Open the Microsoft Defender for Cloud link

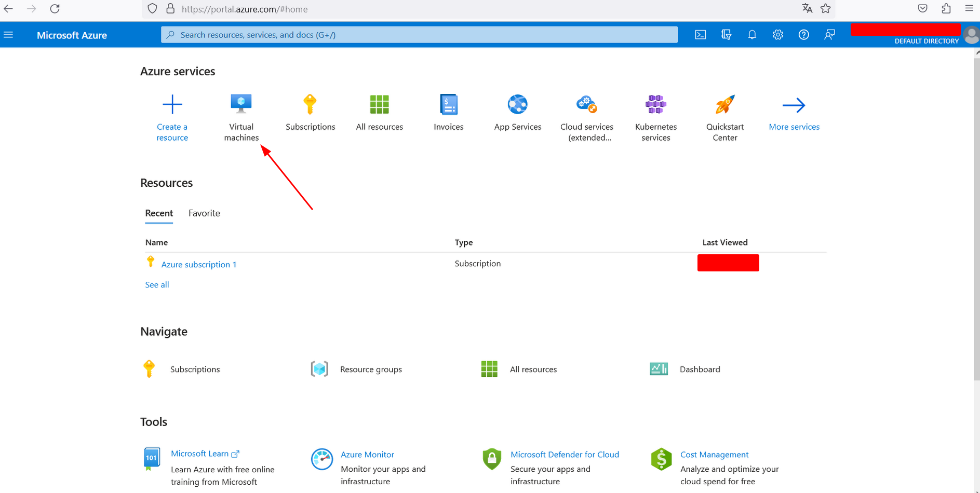click(x=565, y=455)
